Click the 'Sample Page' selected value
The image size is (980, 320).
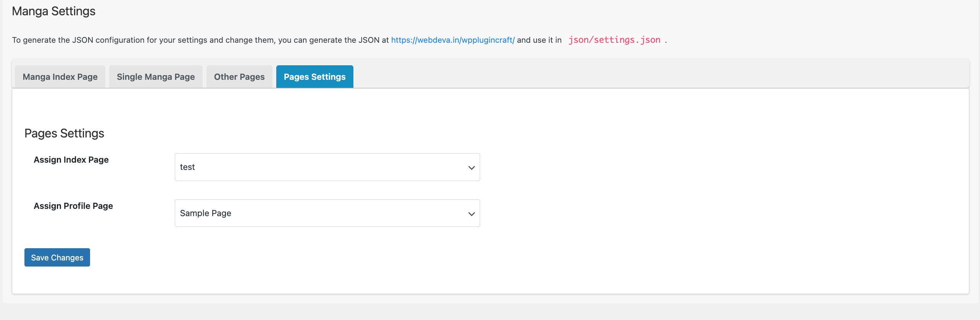(206, 213)
